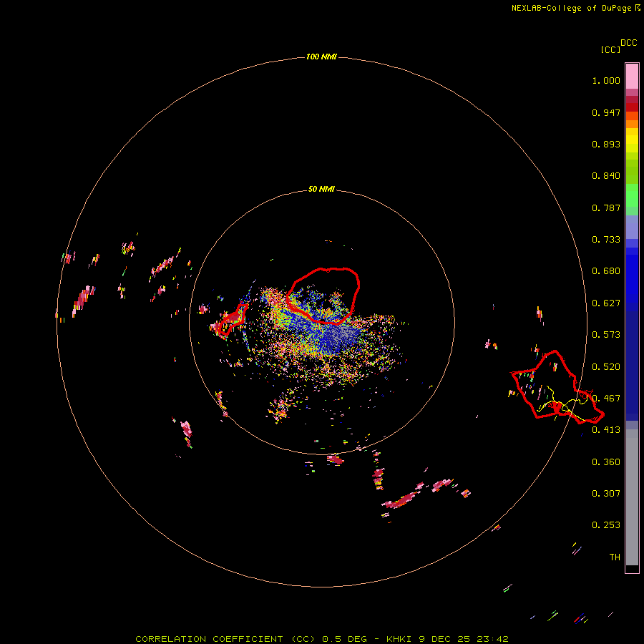Click the red outlined island at radar center
This screenshot has height=644, width=644.
pos(323,296)
